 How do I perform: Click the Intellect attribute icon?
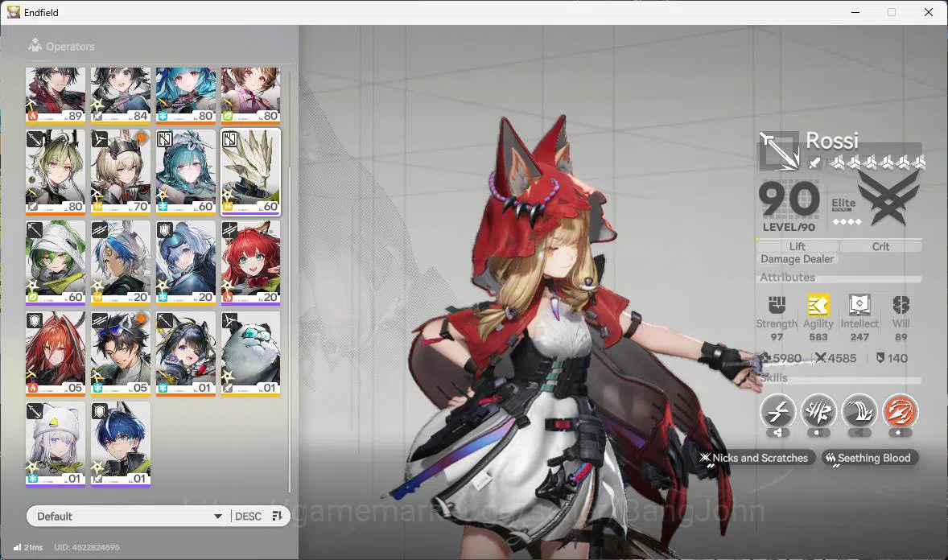pos(859,305)
